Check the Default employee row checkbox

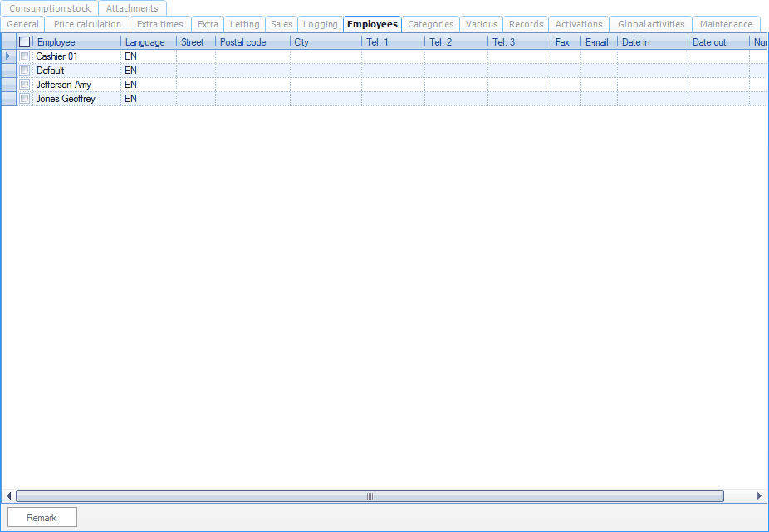[x=25, y=71]
